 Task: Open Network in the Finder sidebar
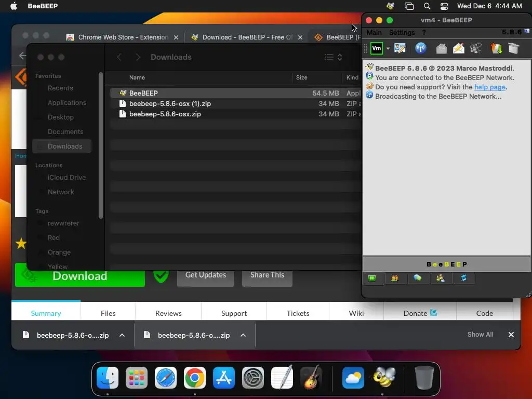point(61,192)
